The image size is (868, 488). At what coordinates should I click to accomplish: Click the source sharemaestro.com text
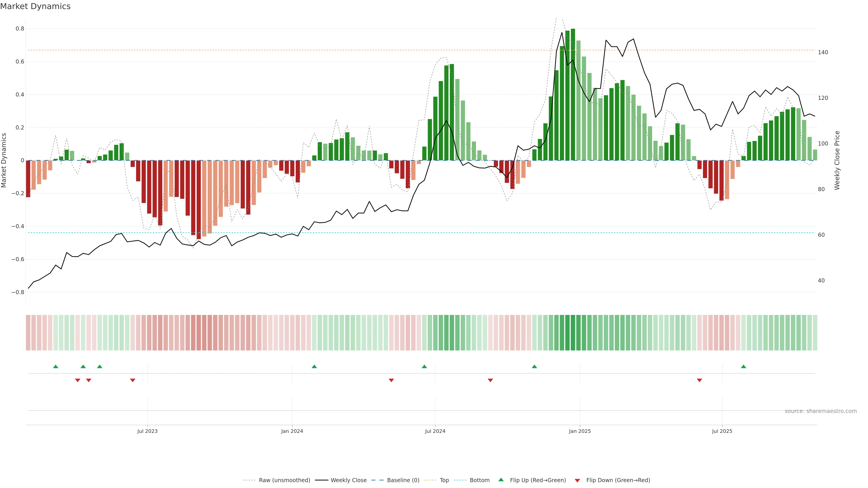point(821,411)
